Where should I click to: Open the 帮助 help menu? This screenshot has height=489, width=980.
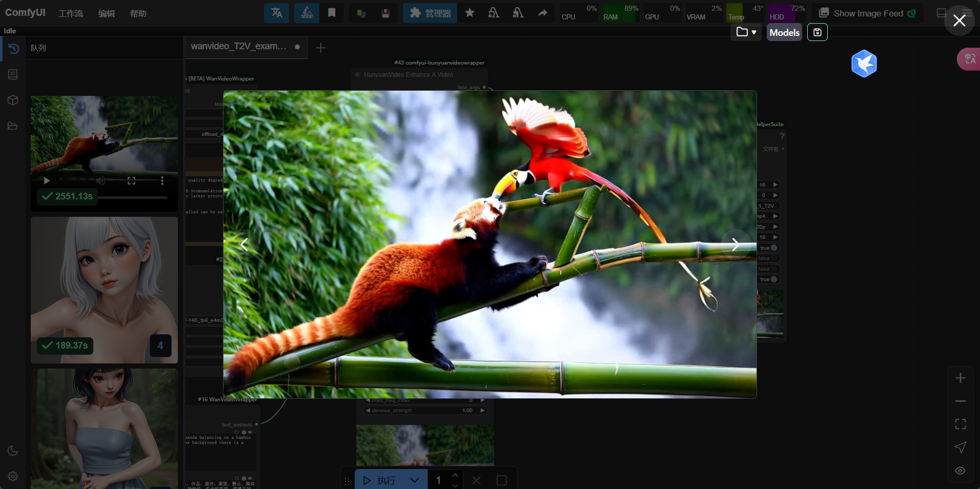tap(138, 13)
